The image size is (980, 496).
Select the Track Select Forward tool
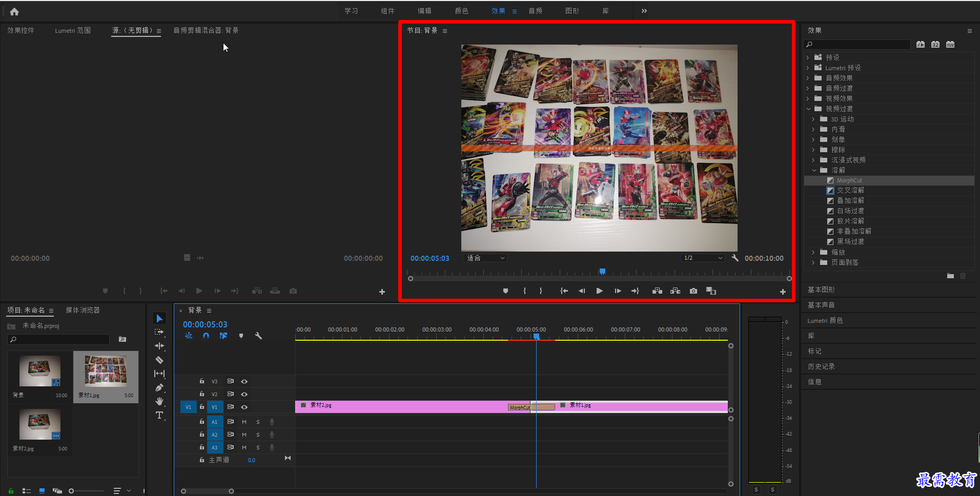pyautogui.click(x=159, y=332)
